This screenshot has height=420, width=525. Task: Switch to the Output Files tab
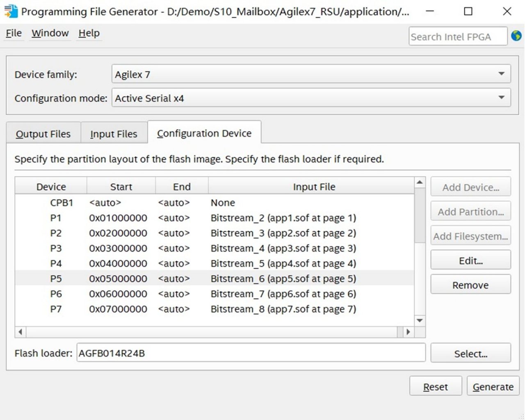[43, 134]
